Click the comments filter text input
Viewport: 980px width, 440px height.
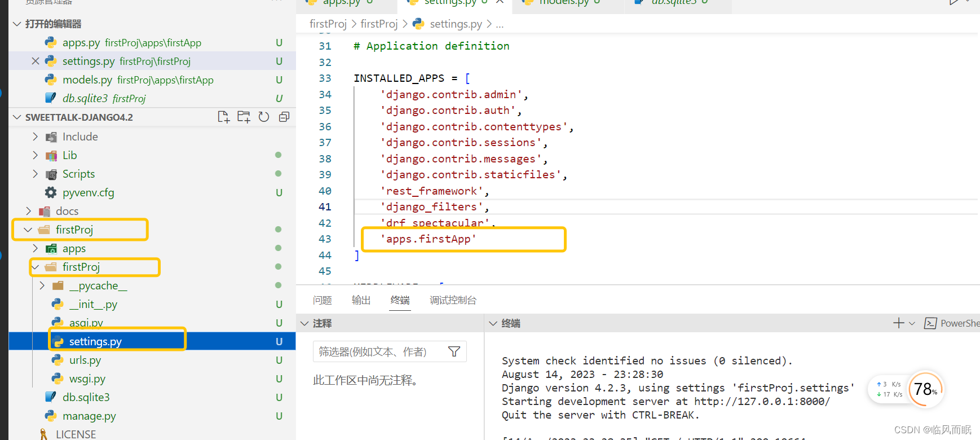point(381,351)
